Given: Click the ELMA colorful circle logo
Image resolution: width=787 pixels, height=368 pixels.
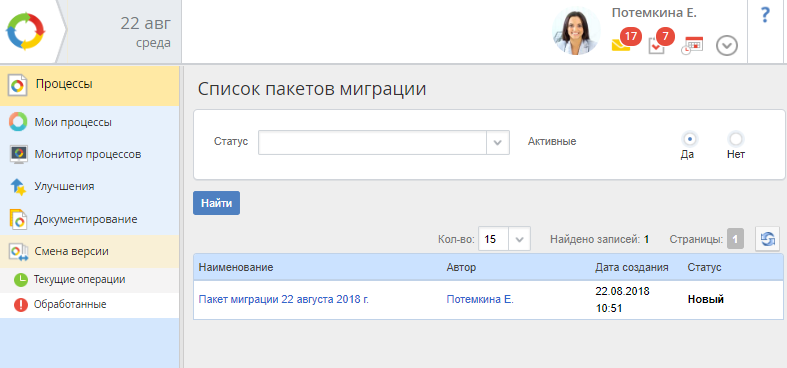Looking at the screenshot, I should [x=26, y=31].
